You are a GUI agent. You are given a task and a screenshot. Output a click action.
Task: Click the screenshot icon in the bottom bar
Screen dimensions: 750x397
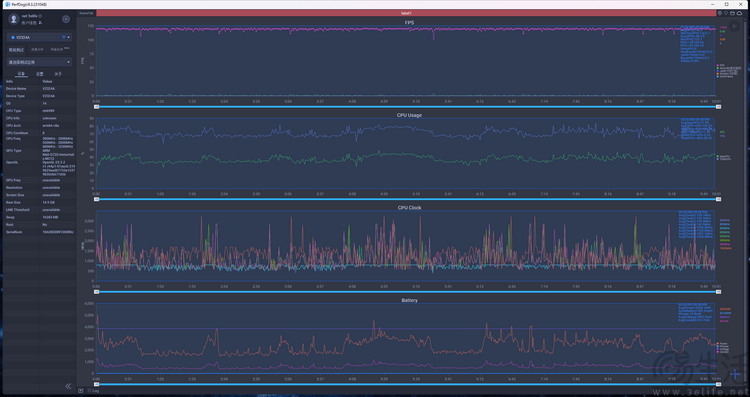pyautogui.click(x=81, y=391)
